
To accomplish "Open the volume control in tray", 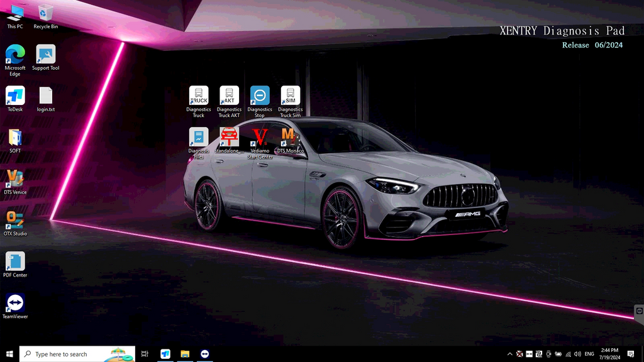I will pos(577,354).
